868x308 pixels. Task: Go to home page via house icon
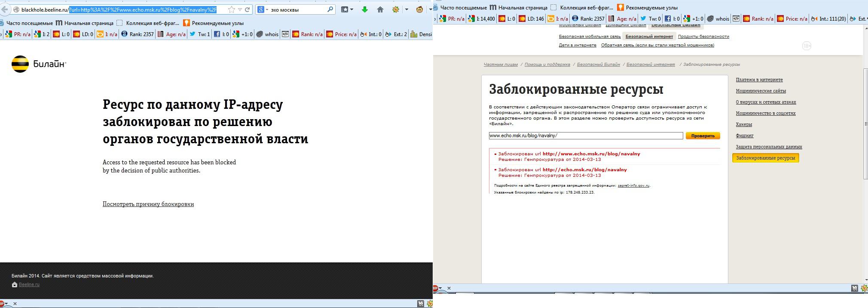(380, 9)
